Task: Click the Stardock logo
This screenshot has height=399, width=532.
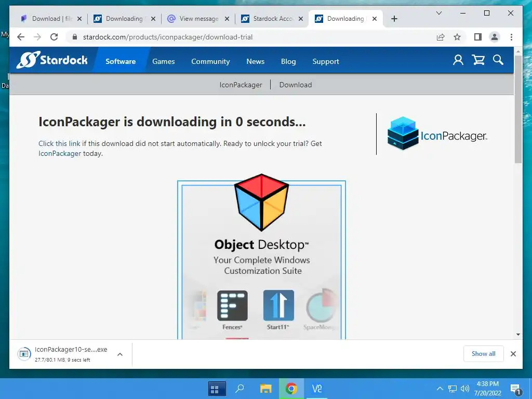Action: pos(52,60)
